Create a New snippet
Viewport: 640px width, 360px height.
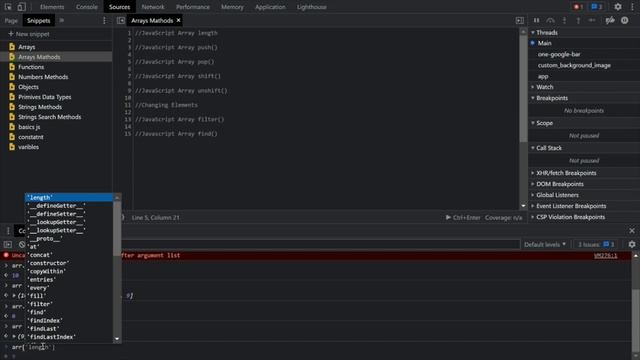[29, 34]
